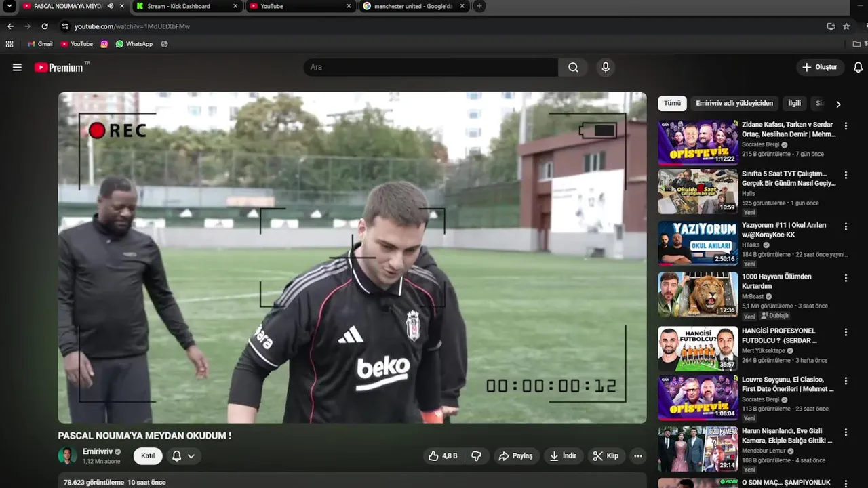Click the Paylaş share button
Image resolution: width=868 pixels, height=488 pixels.
tap(516, 456)
